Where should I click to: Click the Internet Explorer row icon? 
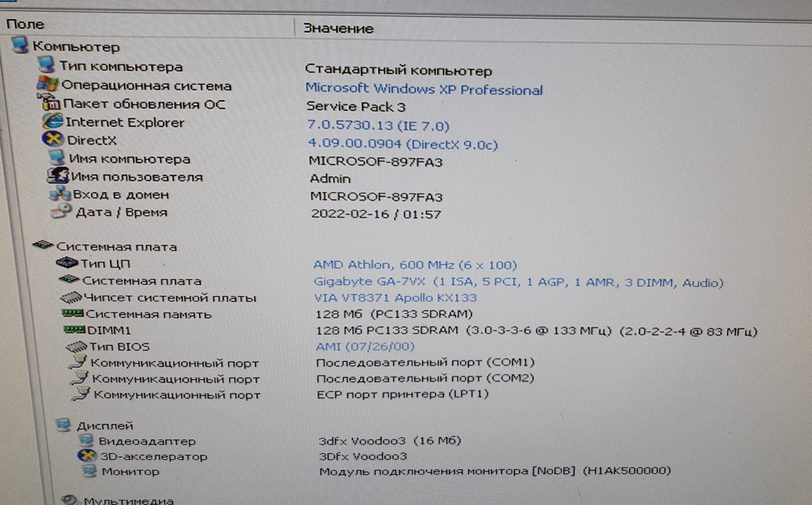click(53, 121)
